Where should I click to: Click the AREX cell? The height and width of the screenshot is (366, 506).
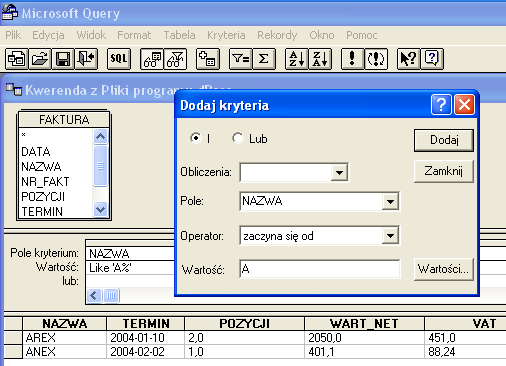pos(65,338)
